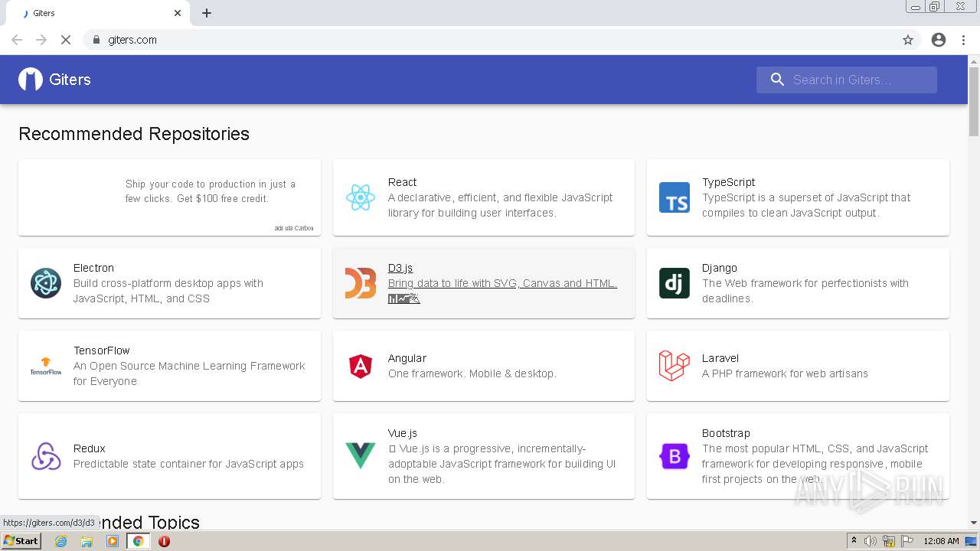The height and width of the screenshot is (551, 980).
Task: Open the D3 logo icon
Action: pyautogui.click(x=360, y=283)
